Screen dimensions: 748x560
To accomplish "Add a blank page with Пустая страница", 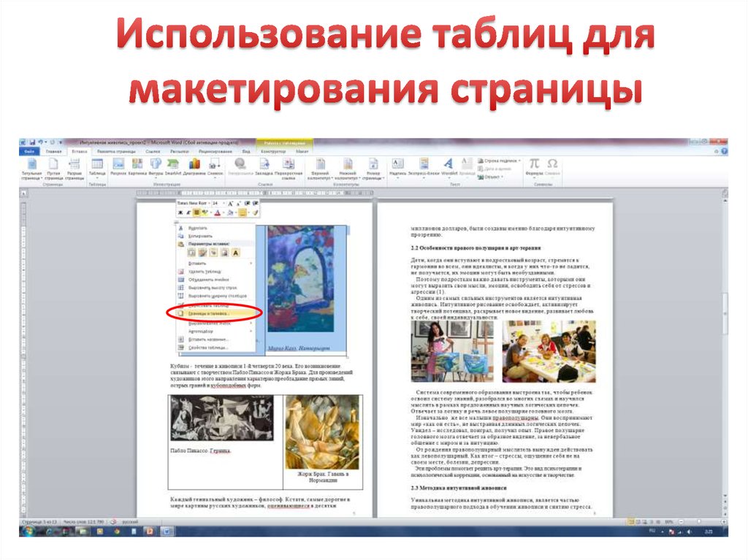I will (x=53, y=168).
